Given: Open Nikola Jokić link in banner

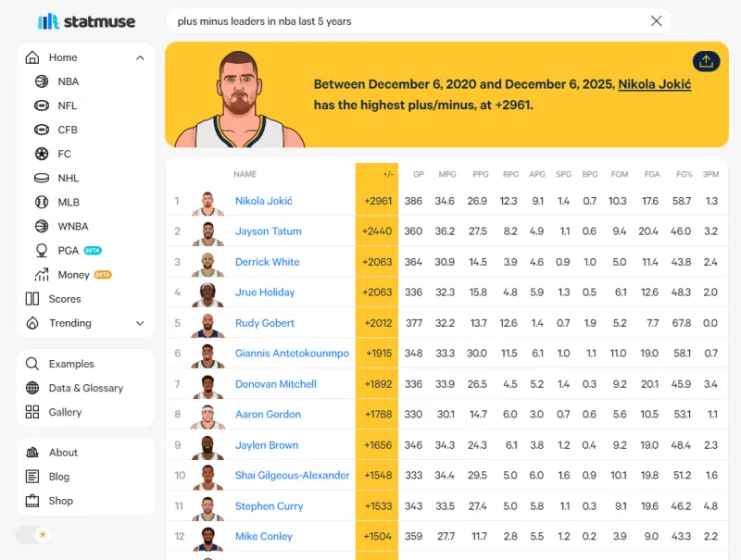Looking at the screenshot, I should pos(654,84).
